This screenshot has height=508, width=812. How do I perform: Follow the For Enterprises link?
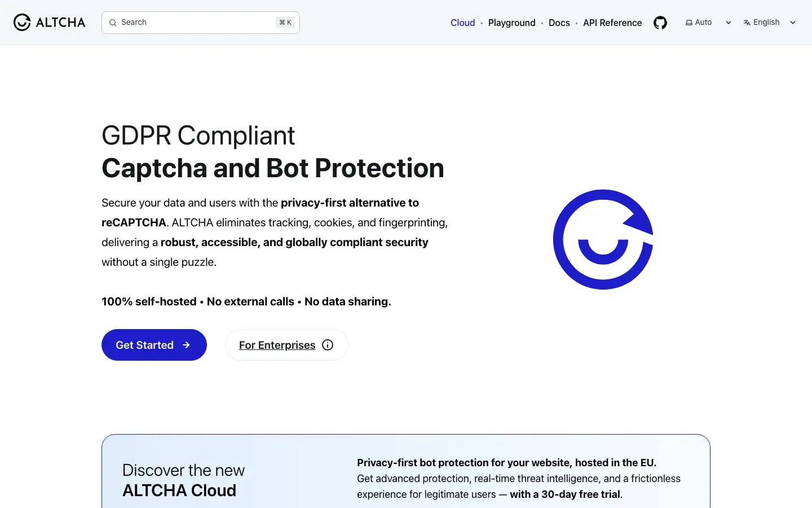(x=286, y=345)
